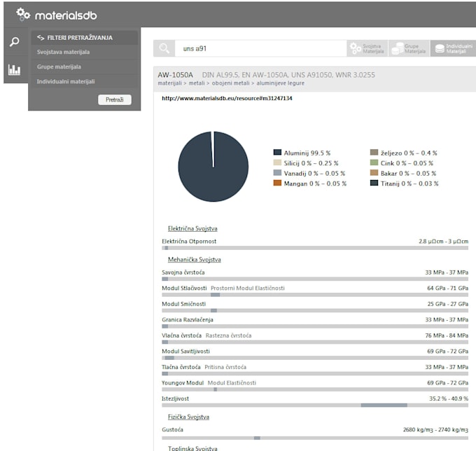Open the search magnifier sidebar icon
This screenshot has height=451, width=476.
(x=14, y=41)
